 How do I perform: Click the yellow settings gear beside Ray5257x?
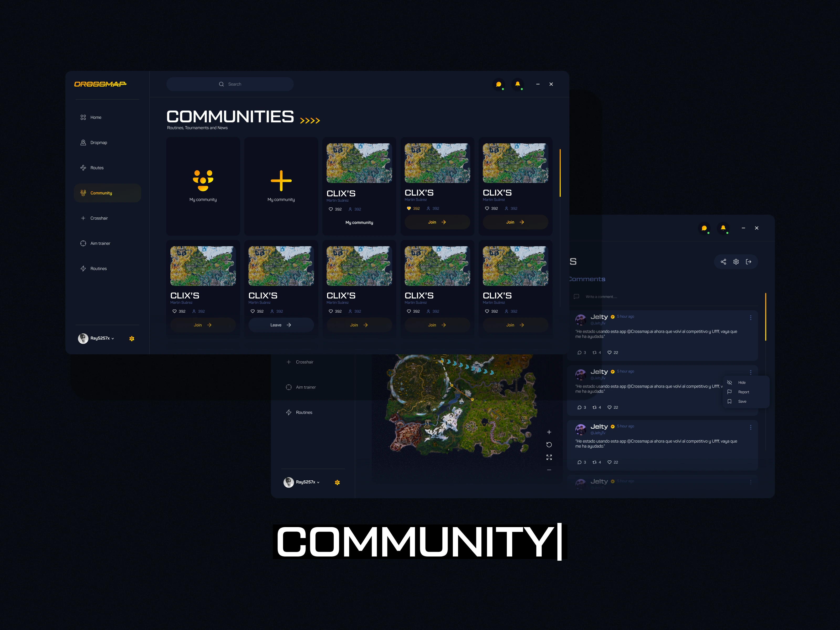tap(132, 338)
